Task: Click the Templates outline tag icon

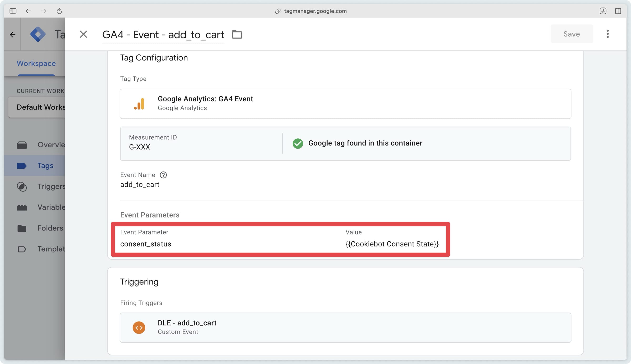Action: [22, 249]
